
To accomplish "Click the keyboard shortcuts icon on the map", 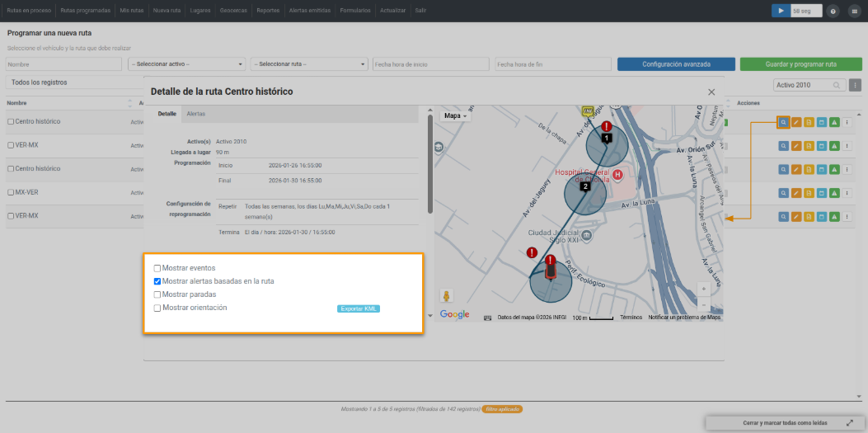I will point(488,318).
